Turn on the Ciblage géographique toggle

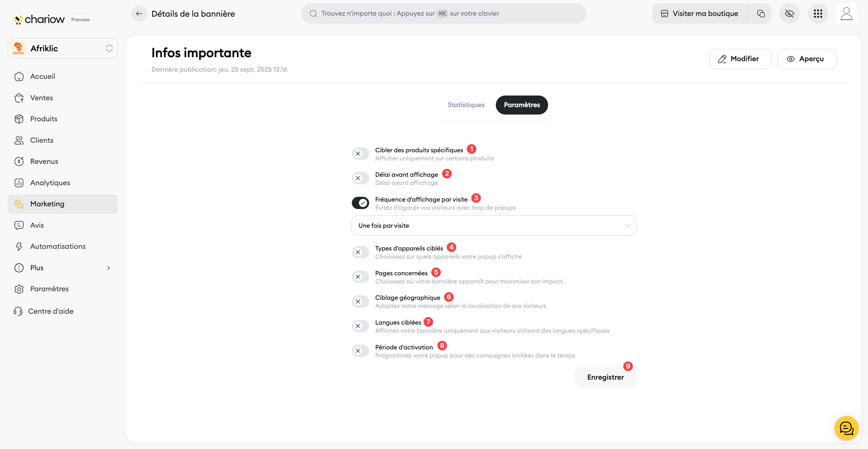[x=360, y=301]
